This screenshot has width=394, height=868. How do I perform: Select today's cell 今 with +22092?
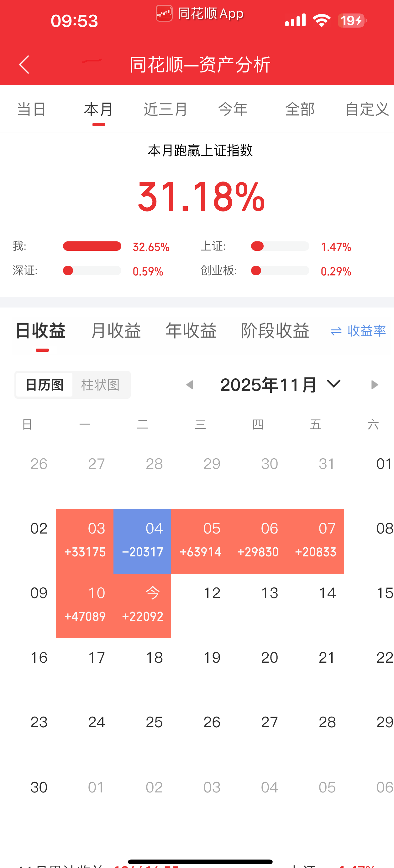click(142, 606)
